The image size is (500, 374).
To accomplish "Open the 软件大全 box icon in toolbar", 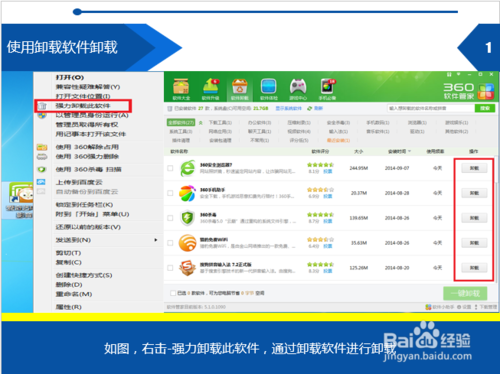I will point(181,87).
